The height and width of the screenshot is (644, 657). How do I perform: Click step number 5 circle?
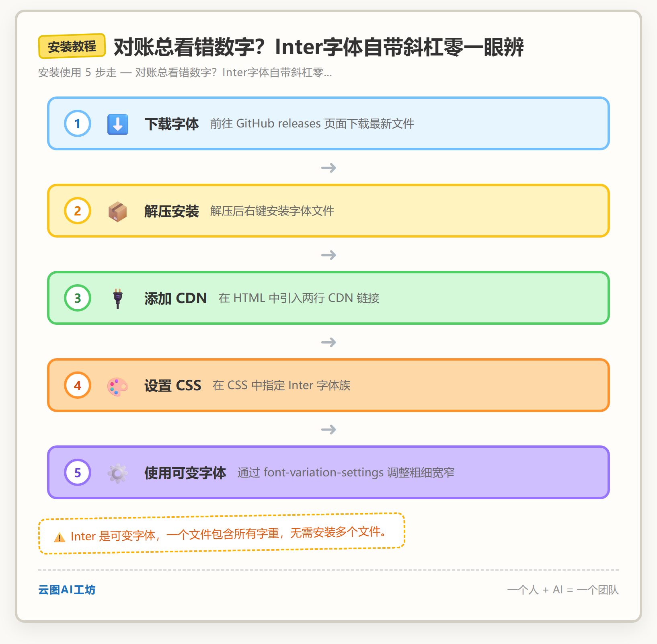78,472
